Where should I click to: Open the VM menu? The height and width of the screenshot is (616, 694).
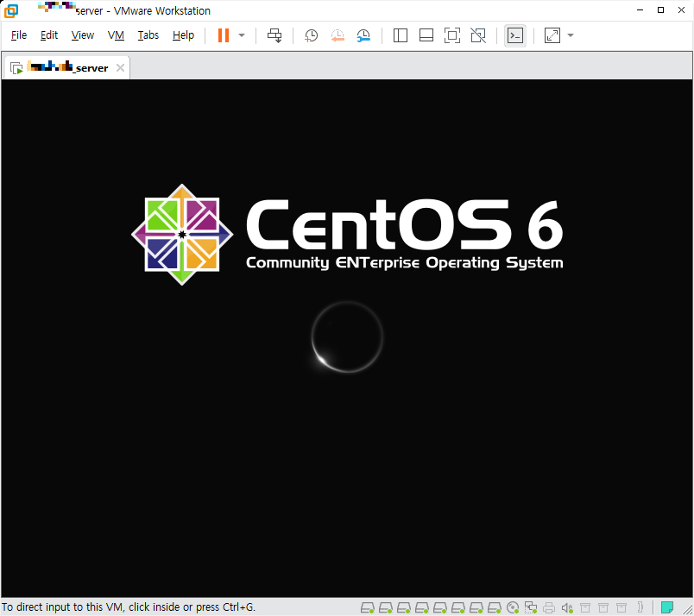(x=116, y=35)
